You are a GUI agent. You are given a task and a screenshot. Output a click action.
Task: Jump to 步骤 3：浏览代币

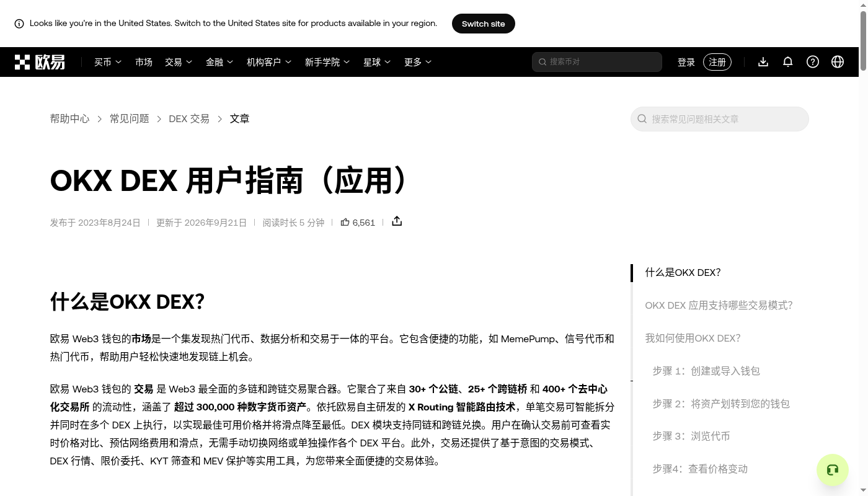(691, 436)
